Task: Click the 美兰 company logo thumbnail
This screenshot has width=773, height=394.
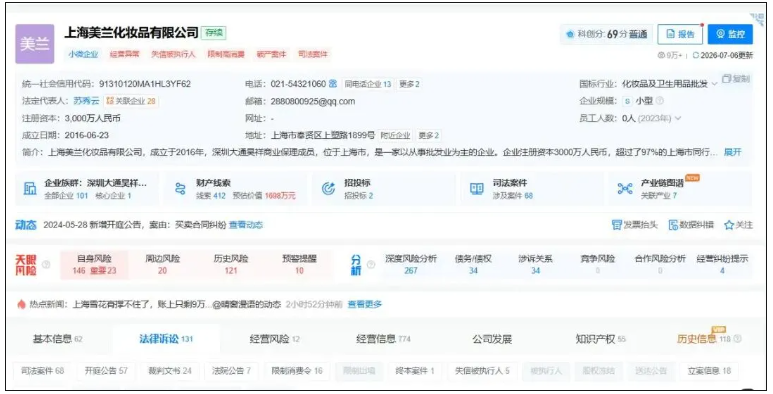Action: click(35, 44)
